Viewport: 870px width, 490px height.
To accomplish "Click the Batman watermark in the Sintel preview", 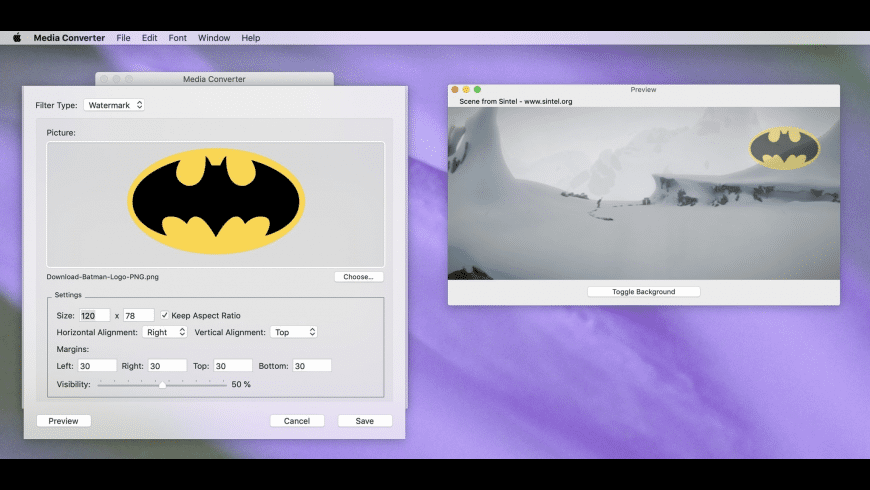I will (784, 148).
